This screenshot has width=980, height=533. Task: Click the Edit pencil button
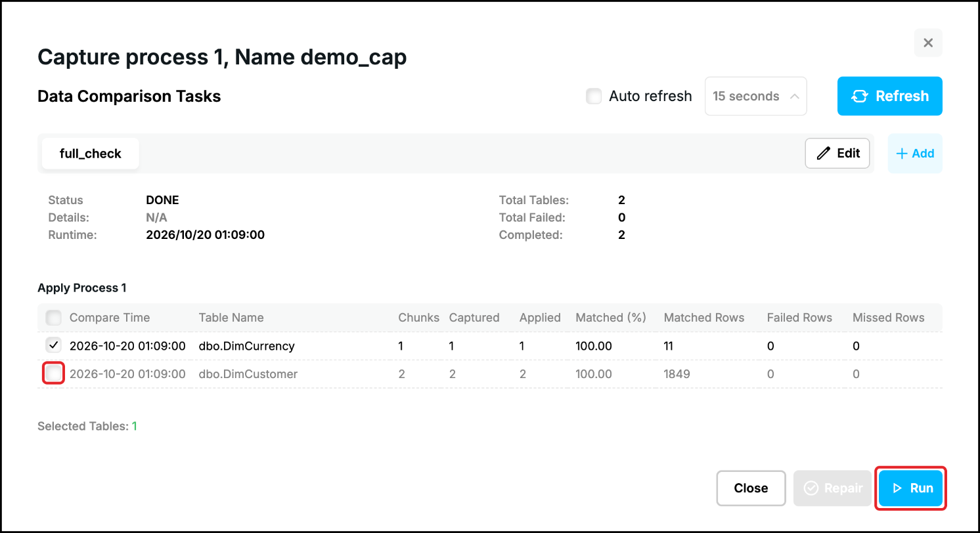pyautogui.click(x=837, y=154)
